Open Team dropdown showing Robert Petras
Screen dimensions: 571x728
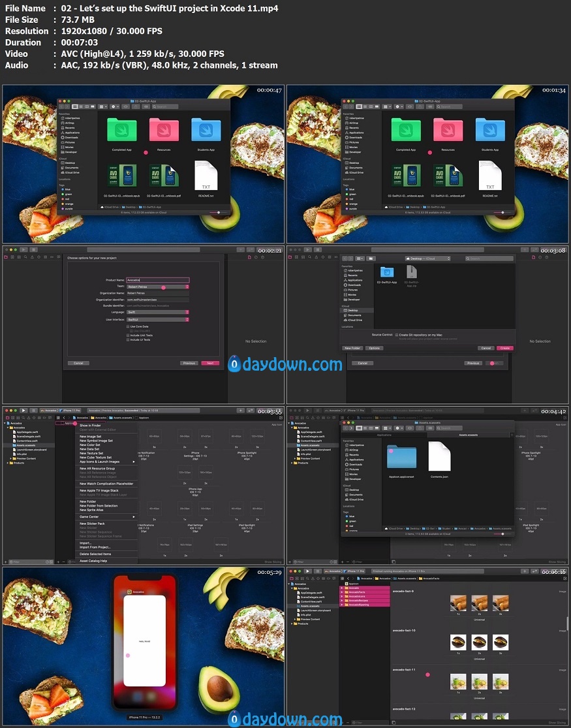[x=158, y=287]
